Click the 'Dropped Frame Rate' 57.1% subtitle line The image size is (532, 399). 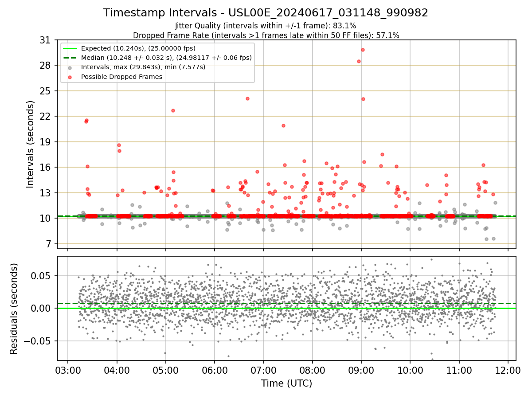coord(266,35)
